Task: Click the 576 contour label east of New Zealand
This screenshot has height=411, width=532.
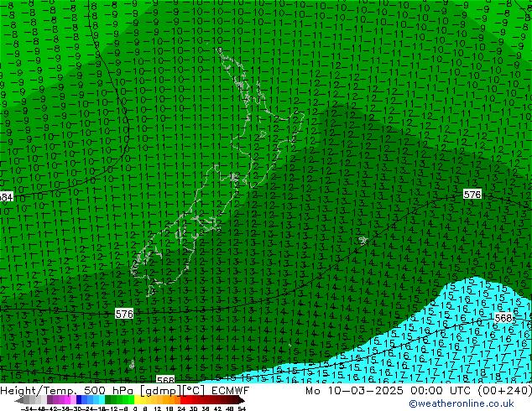Action: pos(472,195)
